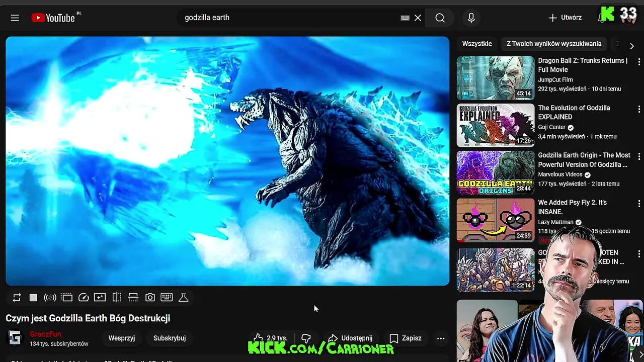This screenshot has height=362, width=644.
Task: Take a screenshot with camera icon
Action: point(150,298)
